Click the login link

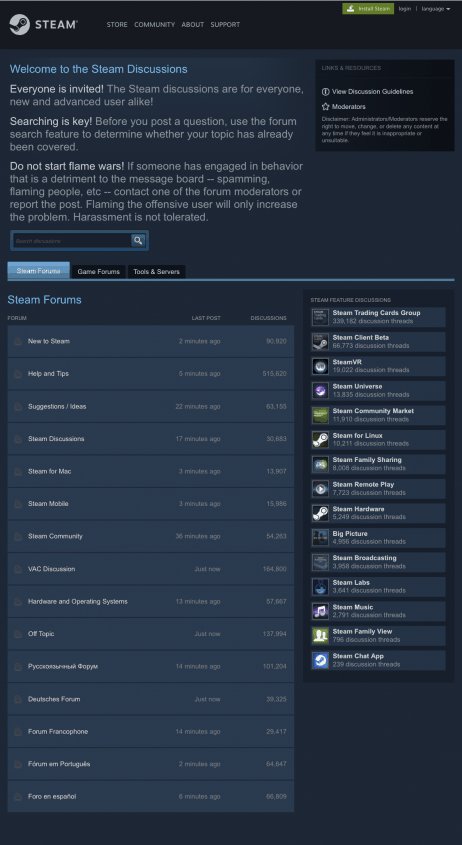click(405, 9)
